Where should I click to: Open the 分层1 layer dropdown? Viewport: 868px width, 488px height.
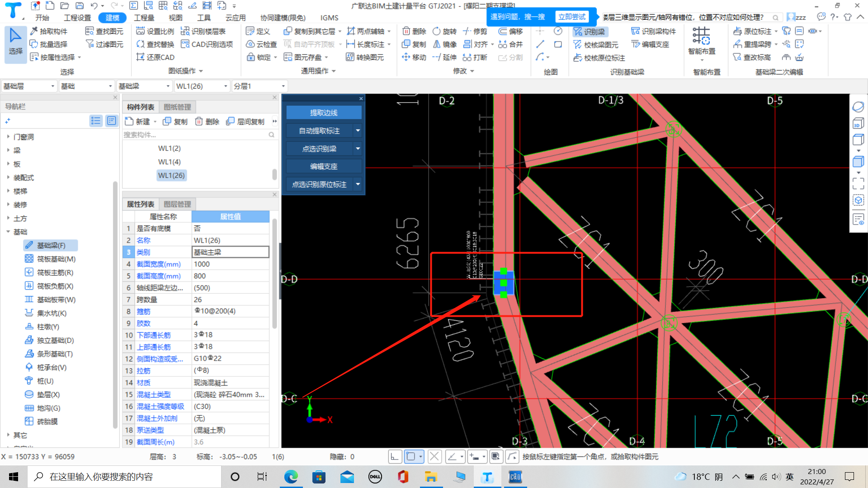click(259, 86)
